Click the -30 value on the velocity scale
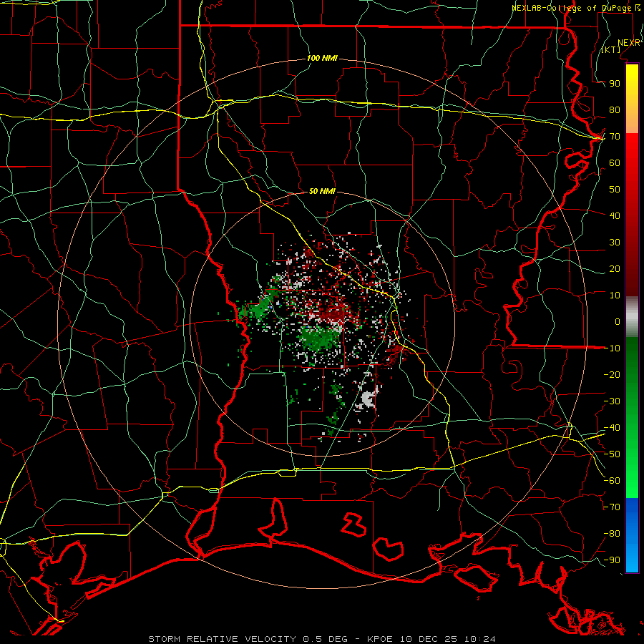This screenshot has height=644, width=644. 612,401
